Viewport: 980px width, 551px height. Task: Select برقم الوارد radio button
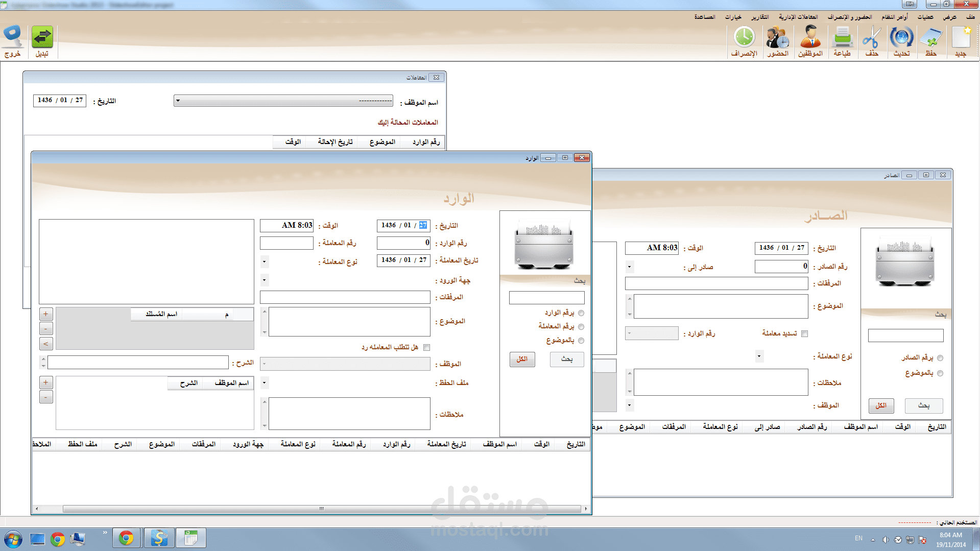(581, 313)
